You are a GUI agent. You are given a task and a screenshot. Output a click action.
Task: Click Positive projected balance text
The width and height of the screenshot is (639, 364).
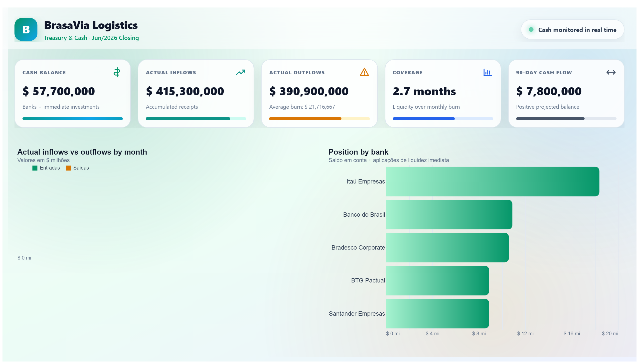point(548,107)
